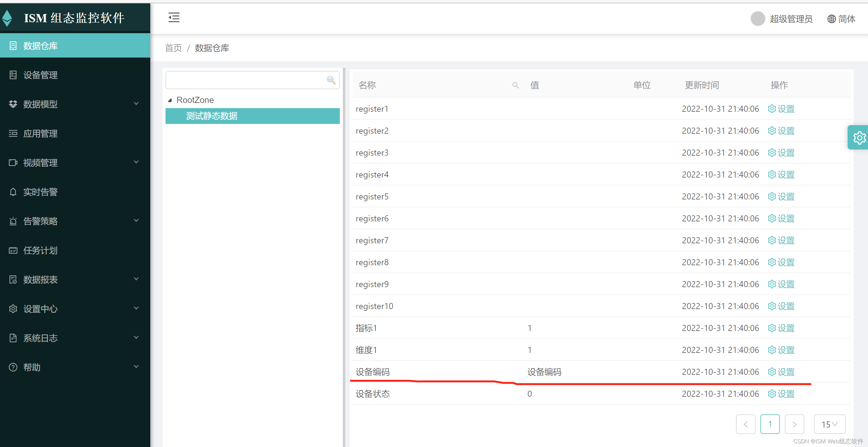Expand the 数据模型 menu chevron

[136, 104]
